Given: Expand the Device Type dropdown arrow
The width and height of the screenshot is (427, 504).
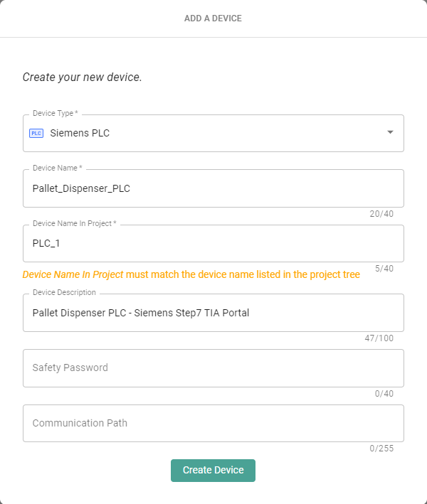Looking at the screenshot, I should (390, 132).
